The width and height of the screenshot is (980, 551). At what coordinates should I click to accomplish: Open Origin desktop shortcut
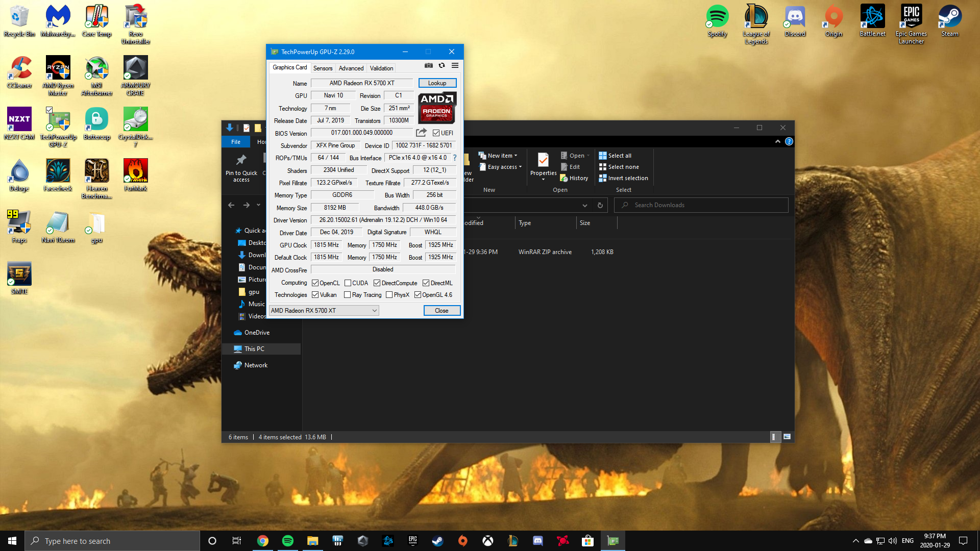834,21
